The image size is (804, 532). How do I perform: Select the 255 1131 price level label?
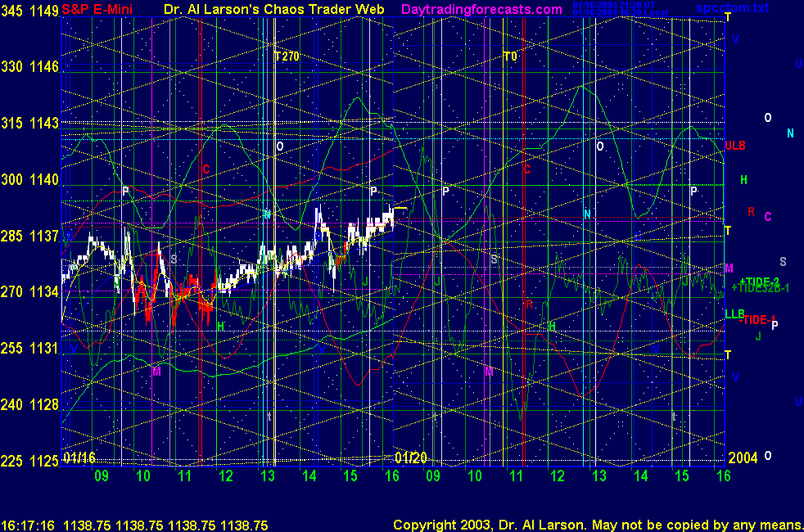29,349
